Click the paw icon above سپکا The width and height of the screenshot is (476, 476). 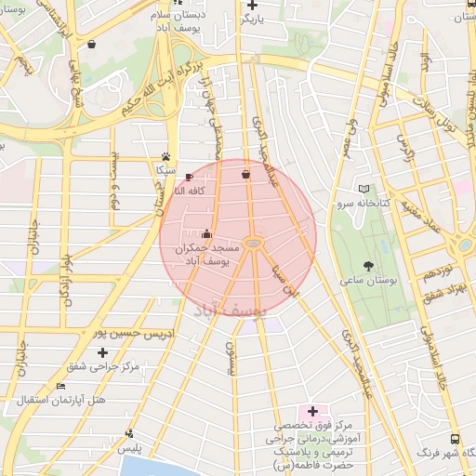(165, 156)
